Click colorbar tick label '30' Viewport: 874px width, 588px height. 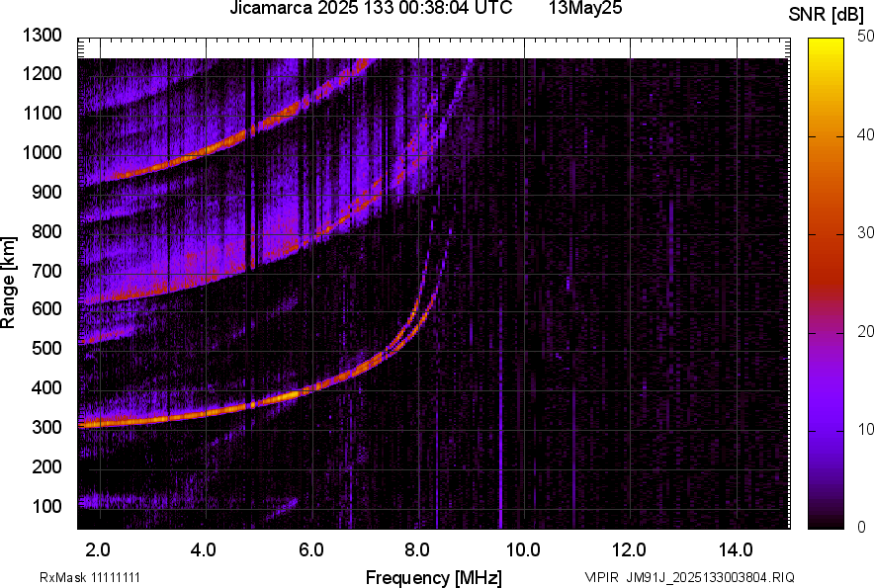[x=866, y=232]
